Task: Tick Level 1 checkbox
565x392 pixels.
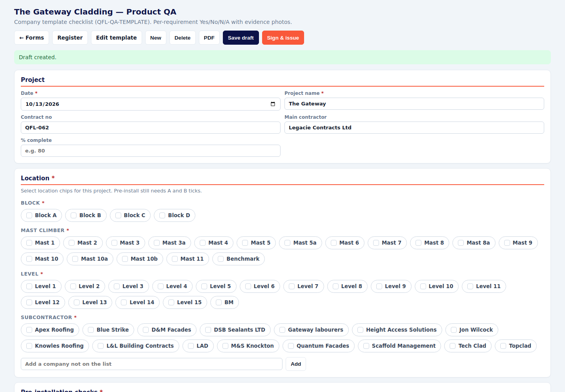Action: coord(29,286)
